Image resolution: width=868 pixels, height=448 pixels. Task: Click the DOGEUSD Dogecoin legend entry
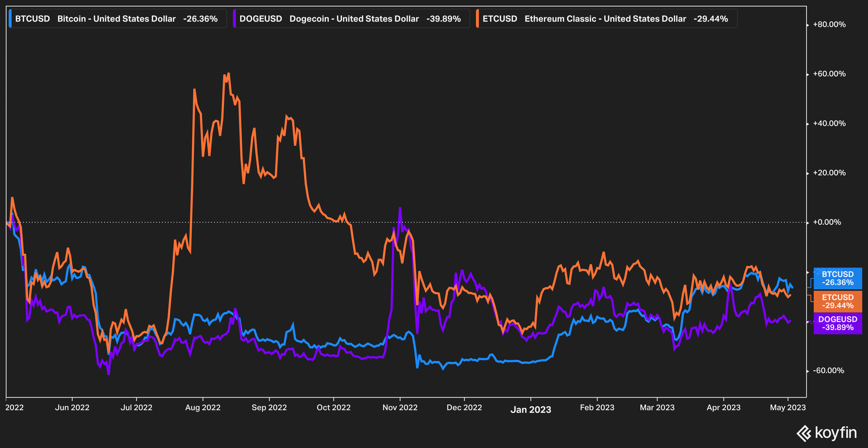(x=351, y=19)
